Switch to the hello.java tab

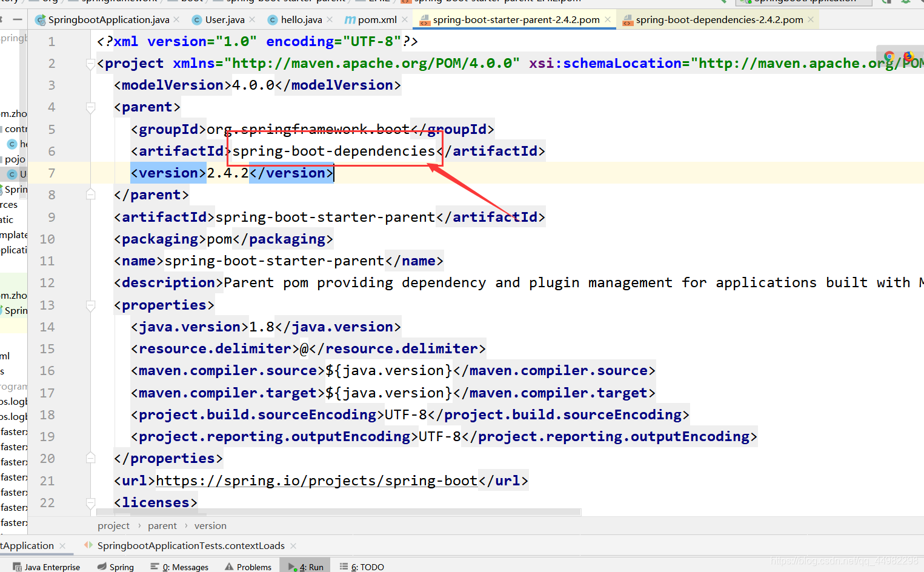click(302, 19)
